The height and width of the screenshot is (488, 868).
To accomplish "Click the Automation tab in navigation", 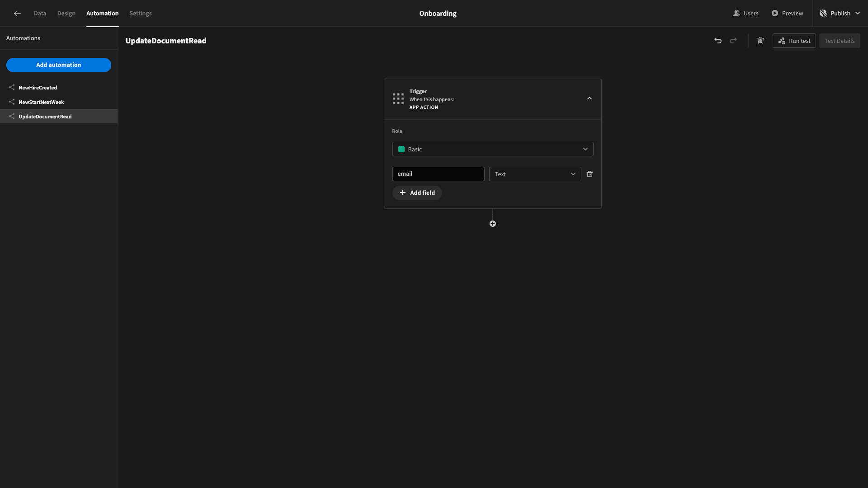I will (103, 13).
